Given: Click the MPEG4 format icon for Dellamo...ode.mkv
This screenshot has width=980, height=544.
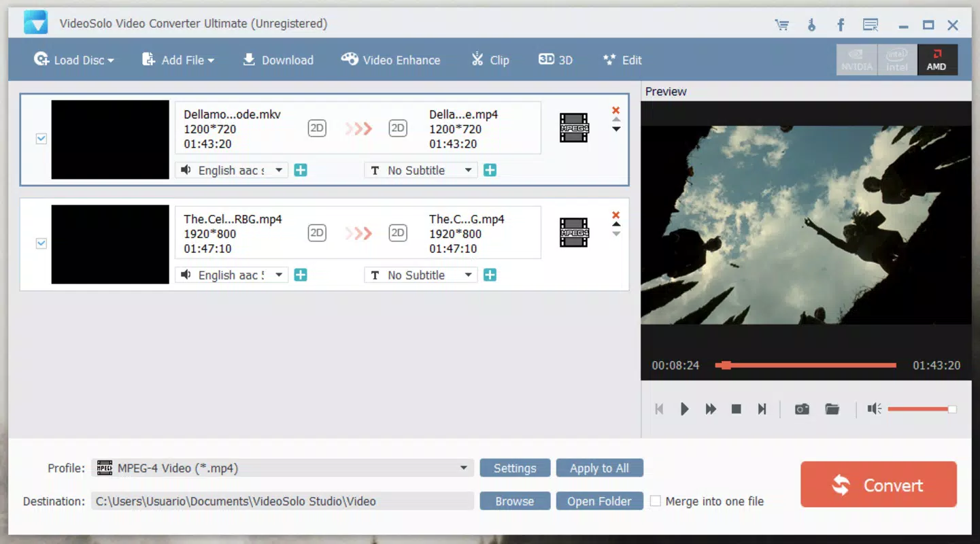Looking at the screenshot, I should 574,128.
